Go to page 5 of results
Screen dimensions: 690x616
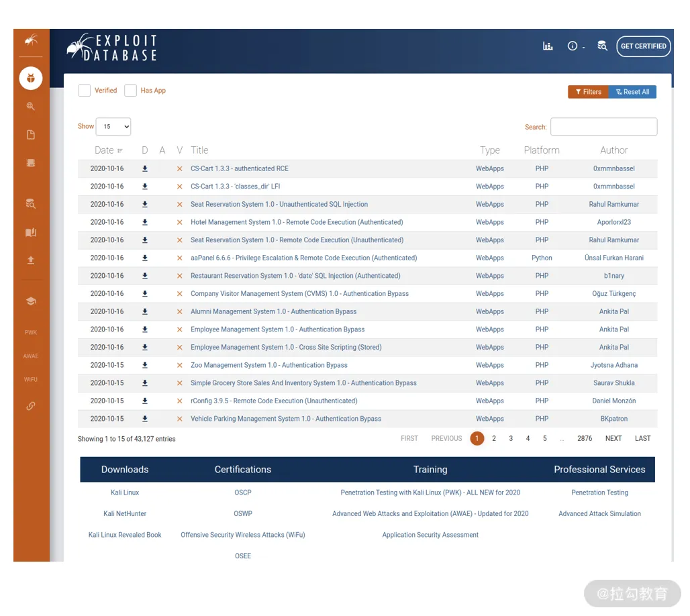[545, 438]
